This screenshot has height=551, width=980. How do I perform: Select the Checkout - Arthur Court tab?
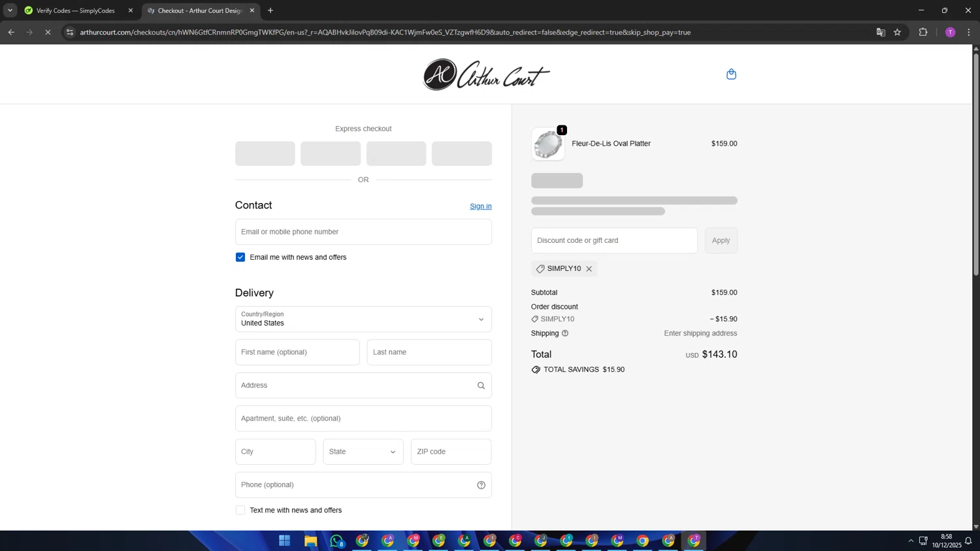(x=200, y=10)
